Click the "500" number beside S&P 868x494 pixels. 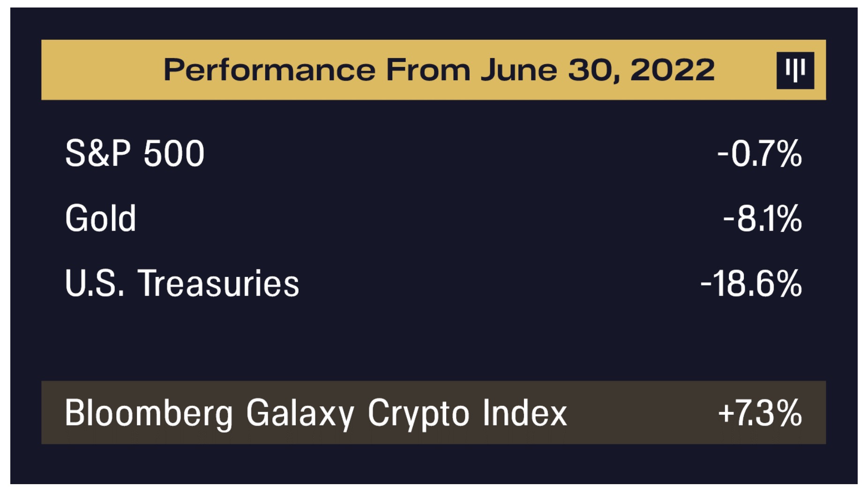click(174, 153)
